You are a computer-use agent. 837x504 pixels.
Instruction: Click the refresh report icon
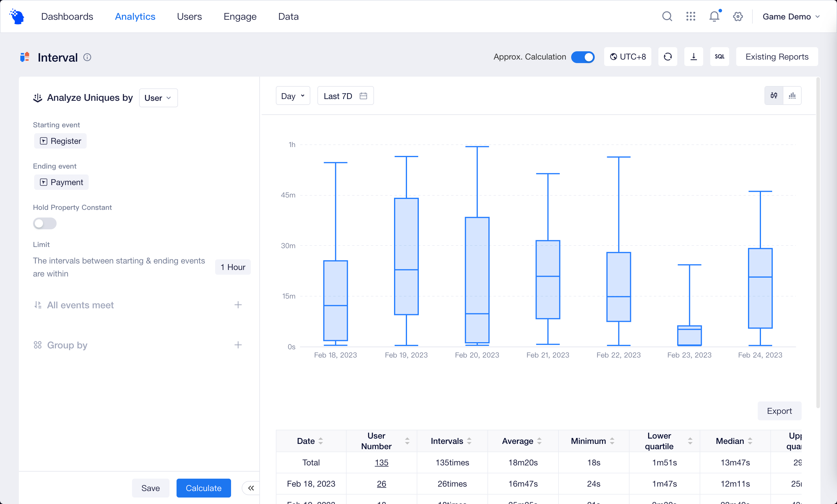(668, 57)
